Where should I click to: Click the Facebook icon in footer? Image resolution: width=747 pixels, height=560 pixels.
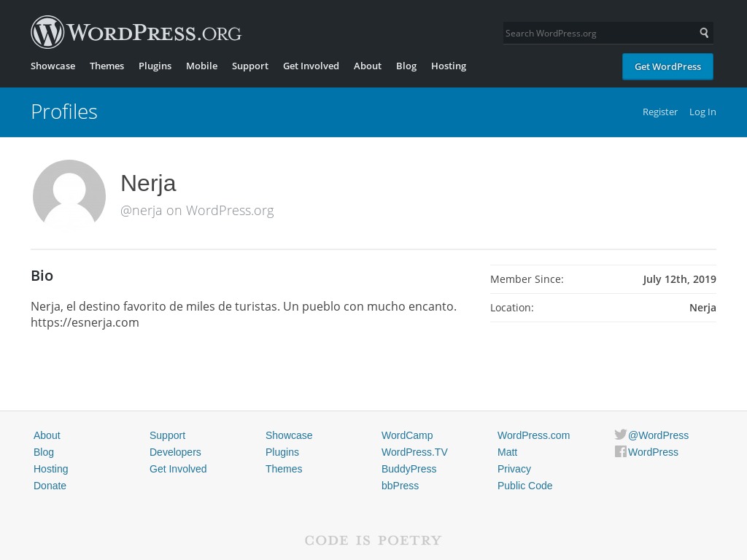pyautogui.click(x=621, y=451)
